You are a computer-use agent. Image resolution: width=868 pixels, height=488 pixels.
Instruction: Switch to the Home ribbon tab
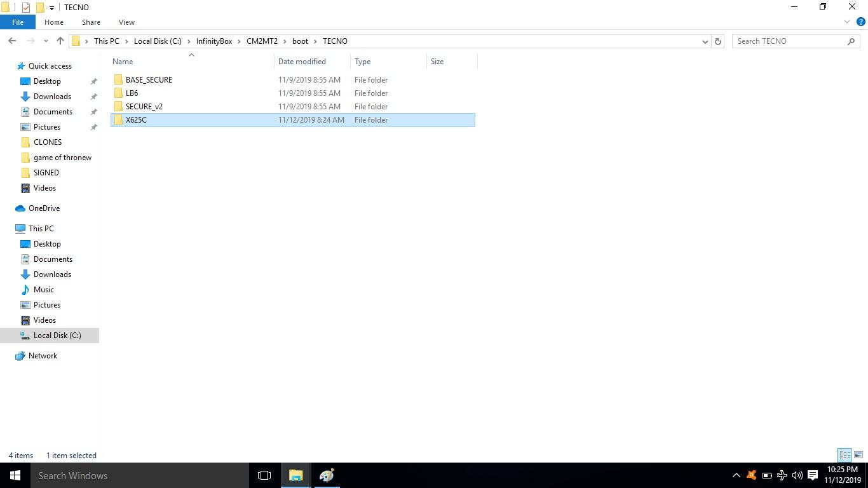[x=53, y=22]
